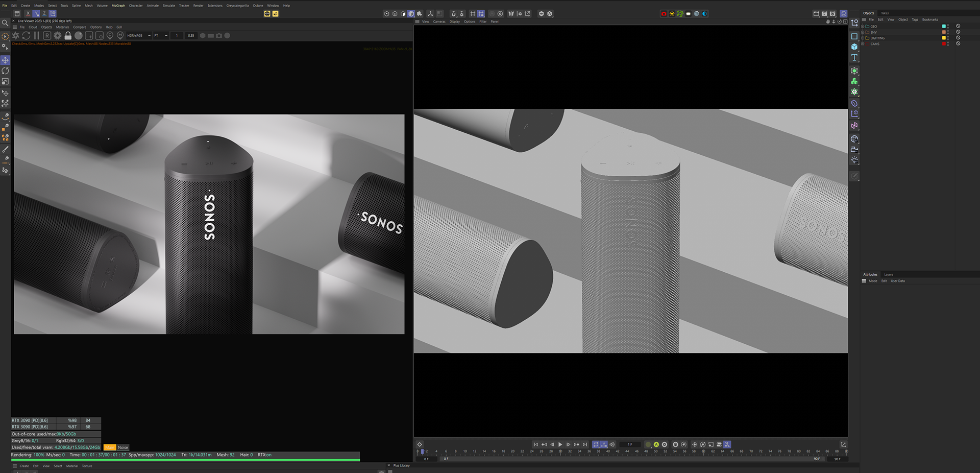Open the Render Settings clapperboard gear icon
Viewport: 980px width, 473px height.
[x=832, y=14]
